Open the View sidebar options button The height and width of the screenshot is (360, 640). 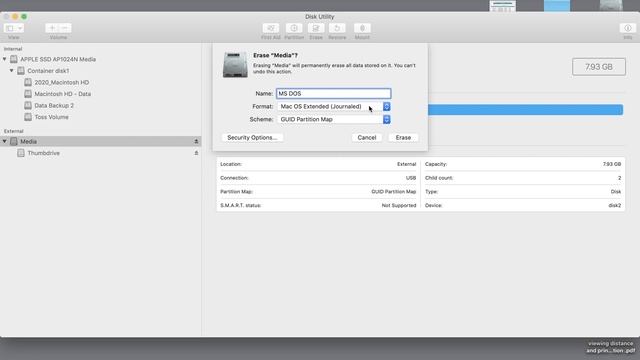pos(13,28)
